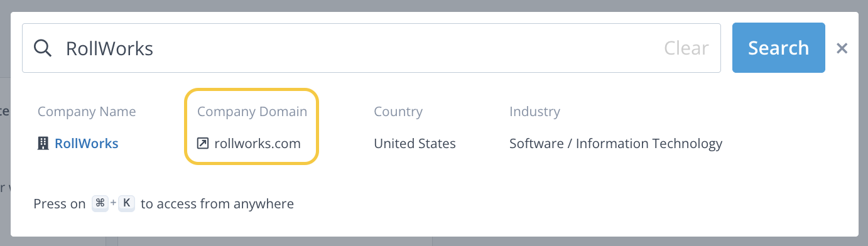Image resolution: width=868 pixels, height=246 pixels.
Task: Select the Software / Information Technology industry value
Action: click(616, 144)
